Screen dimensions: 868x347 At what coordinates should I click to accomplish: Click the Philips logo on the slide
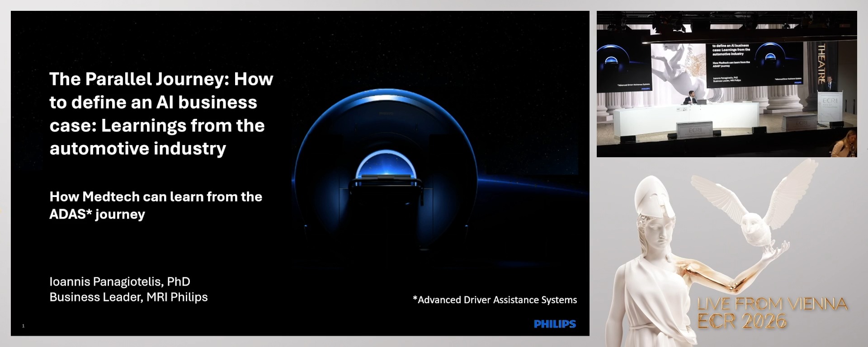click(555, 324)
